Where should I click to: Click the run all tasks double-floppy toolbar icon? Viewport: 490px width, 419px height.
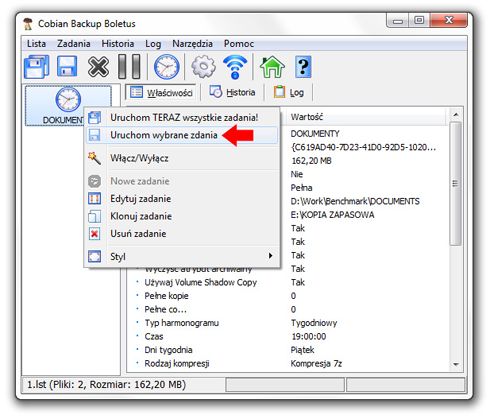(37, 67)
